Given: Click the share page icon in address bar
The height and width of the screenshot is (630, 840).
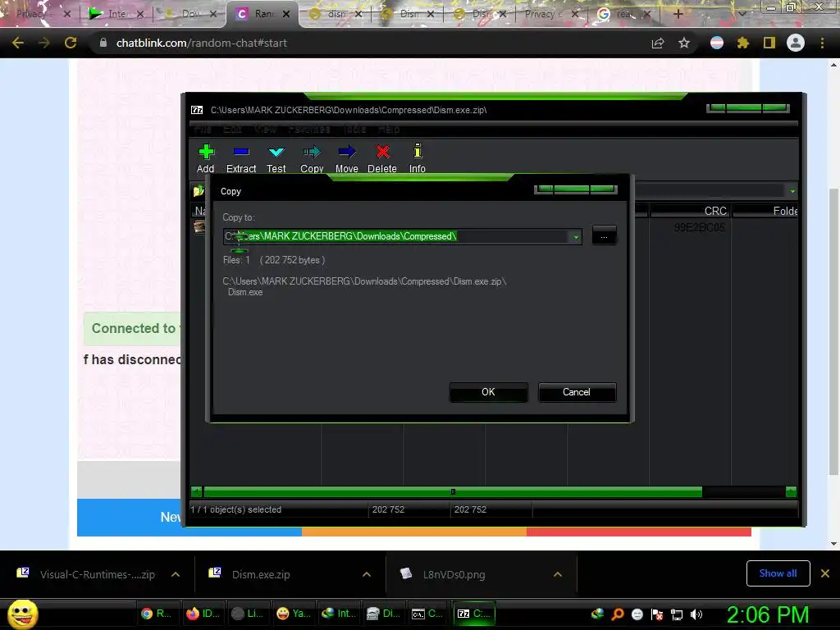Looking at the screenshot, I should [658, 43].
